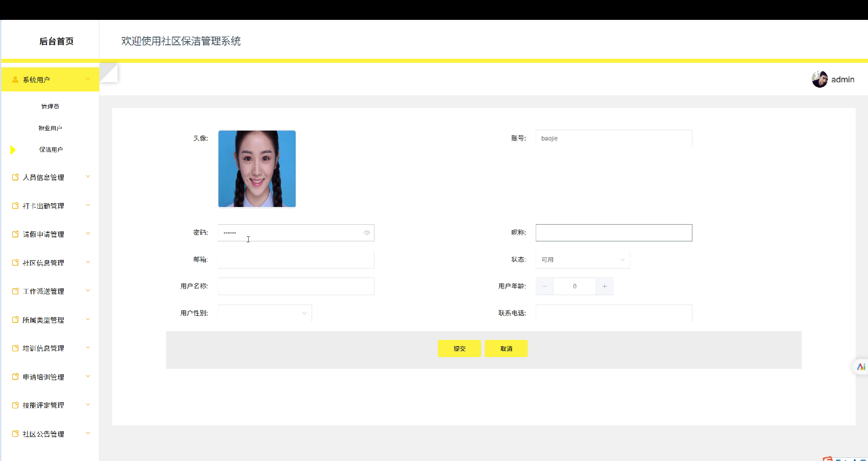Click the admin avatar icon
The image size is (868, 461).
[820, 79]
